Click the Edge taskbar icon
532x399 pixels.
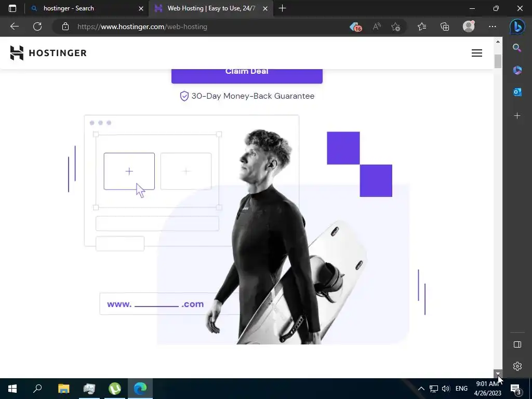click(140, 389)
